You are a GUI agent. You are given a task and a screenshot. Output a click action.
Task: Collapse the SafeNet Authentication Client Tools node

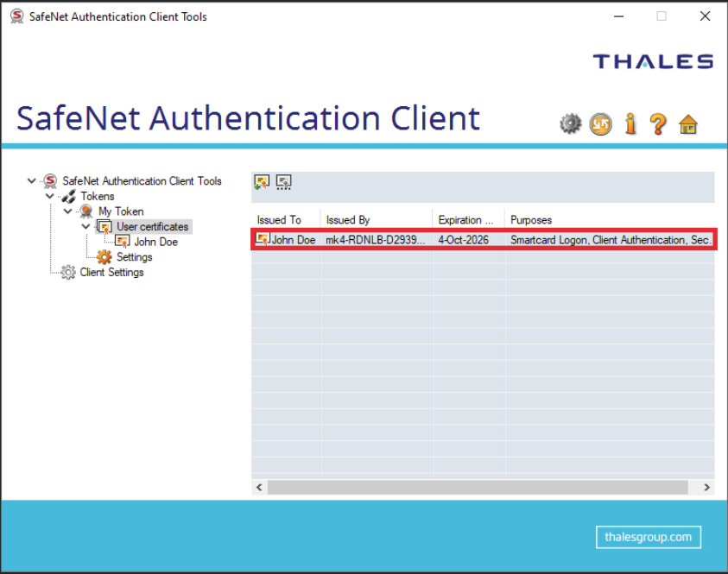click(32, 180)
